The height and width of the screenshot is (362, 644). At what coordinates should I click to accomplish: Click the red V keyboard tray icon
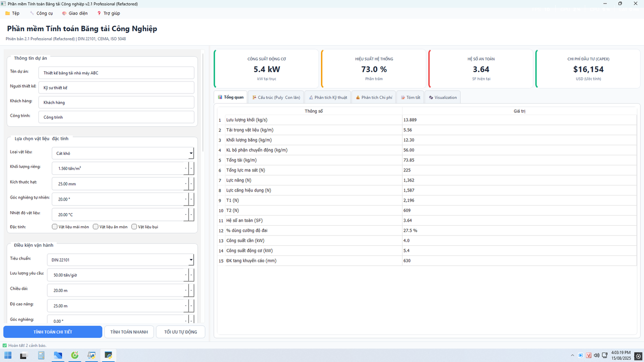pos(589,355)
